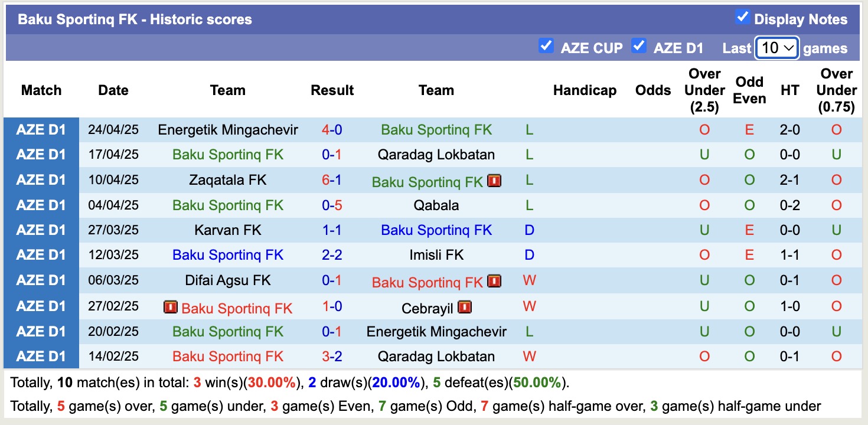
Task: Uncheck the Display Notes checkbox
Action: [742, 18]
